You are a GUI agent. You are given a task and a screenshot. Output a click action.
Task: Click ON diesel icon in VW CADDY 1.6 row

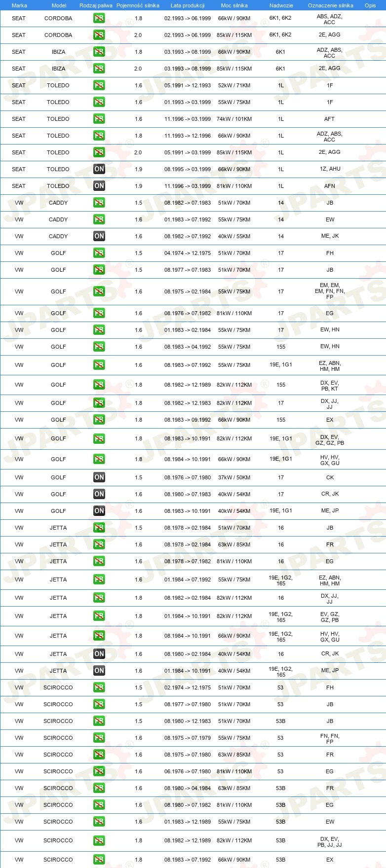click(x=99, y=236)
